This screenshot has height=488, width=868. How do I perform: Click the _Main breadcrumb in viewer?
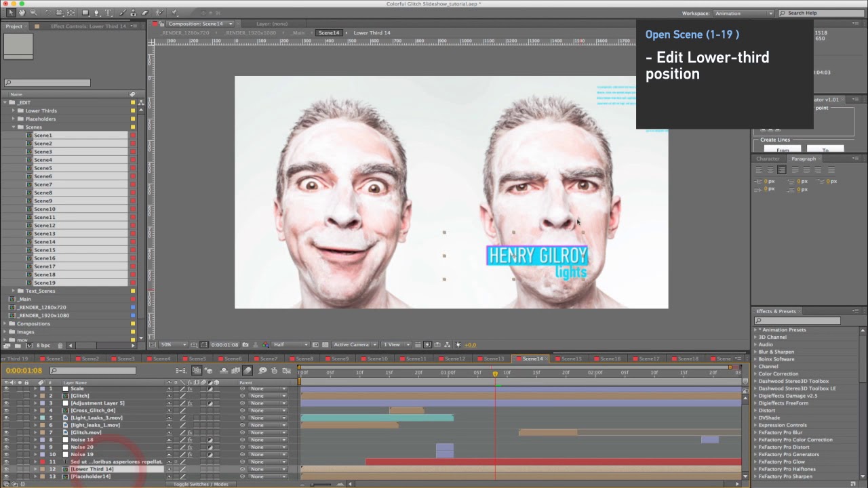pos(298,33)
